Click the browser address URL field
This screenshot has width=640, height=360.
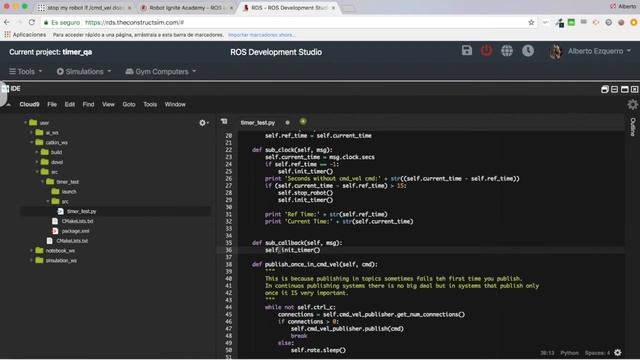pyautogui.click(x=286, y=22)
